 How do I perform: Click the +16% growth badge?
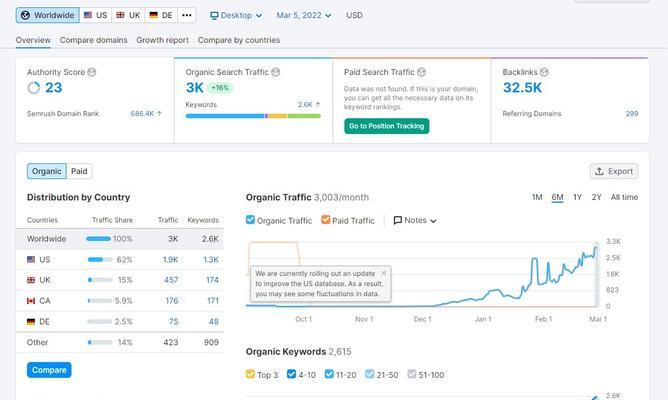(x=220, y=88)
